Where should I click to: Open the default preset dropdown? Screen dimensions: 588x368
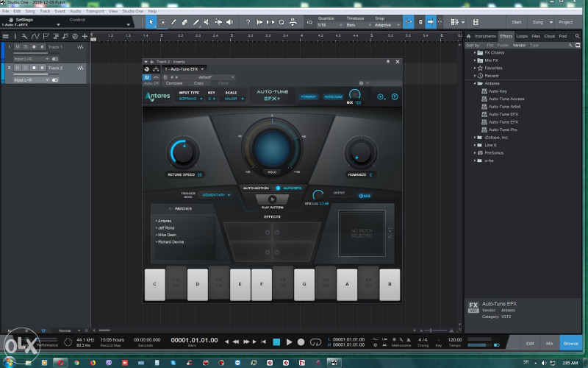(207, 77)
